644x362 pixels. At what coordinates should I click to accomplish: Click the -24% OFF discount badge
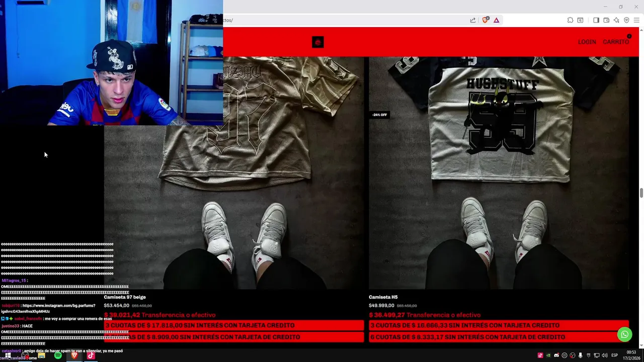379,115
